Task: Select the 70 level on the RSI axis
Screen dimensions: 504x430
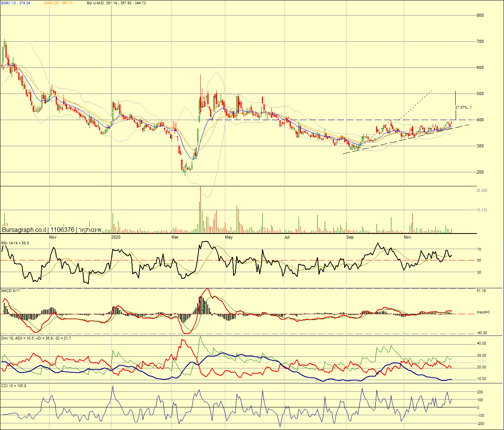Action: [x=479, y=250]
